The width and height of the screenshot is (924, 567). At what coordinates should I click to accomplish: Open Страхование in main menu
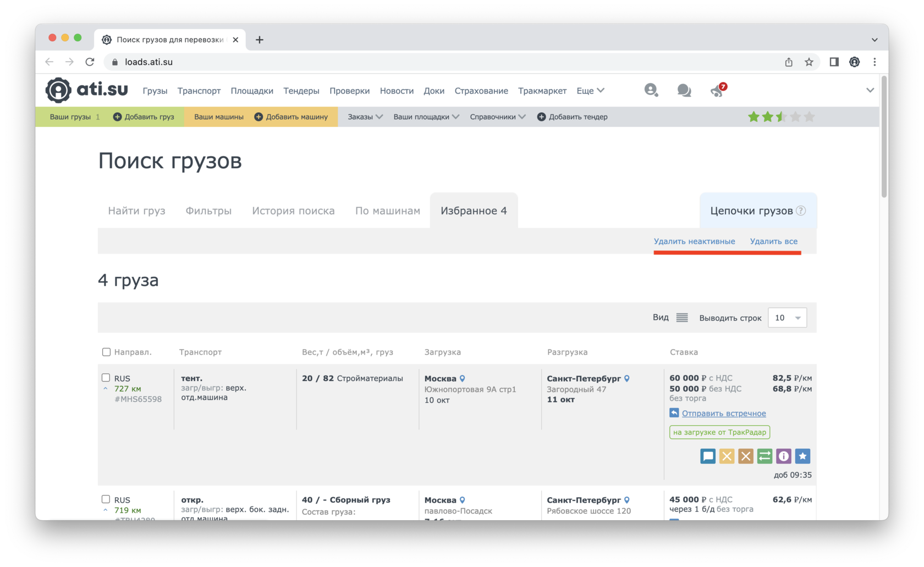pos(481,91)
